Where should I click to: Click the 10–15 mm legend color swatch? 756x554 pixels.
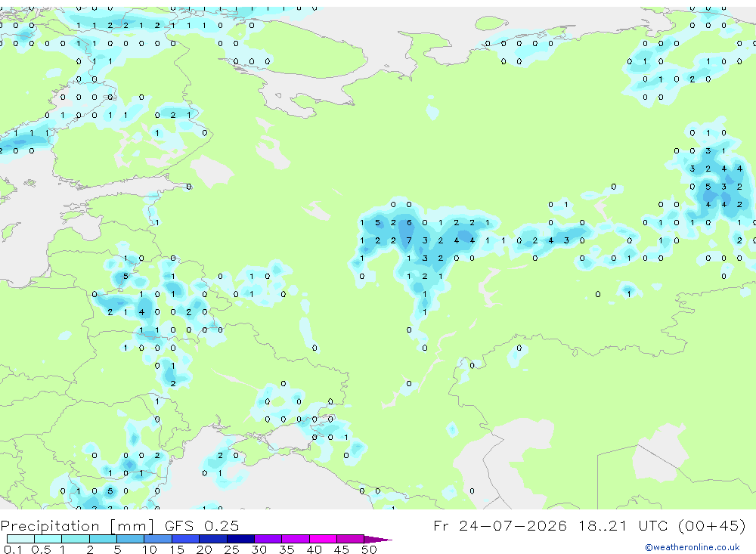coord(158,539)
